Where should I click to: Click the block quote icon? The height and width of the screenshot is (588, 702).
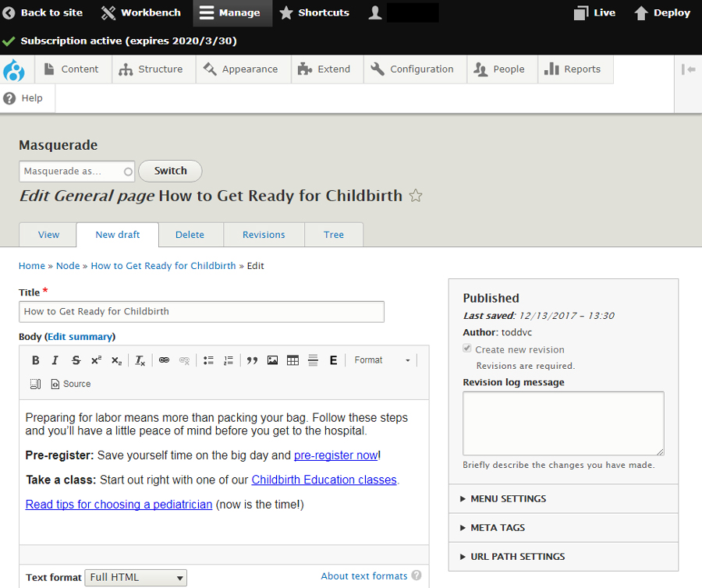pyautogui.click(x=252, y=360)
